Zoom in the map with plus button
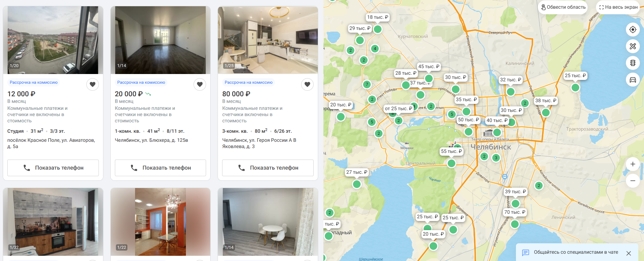This screenshot has height=261, width=644. pyautogui.click(x=633, y=164)
